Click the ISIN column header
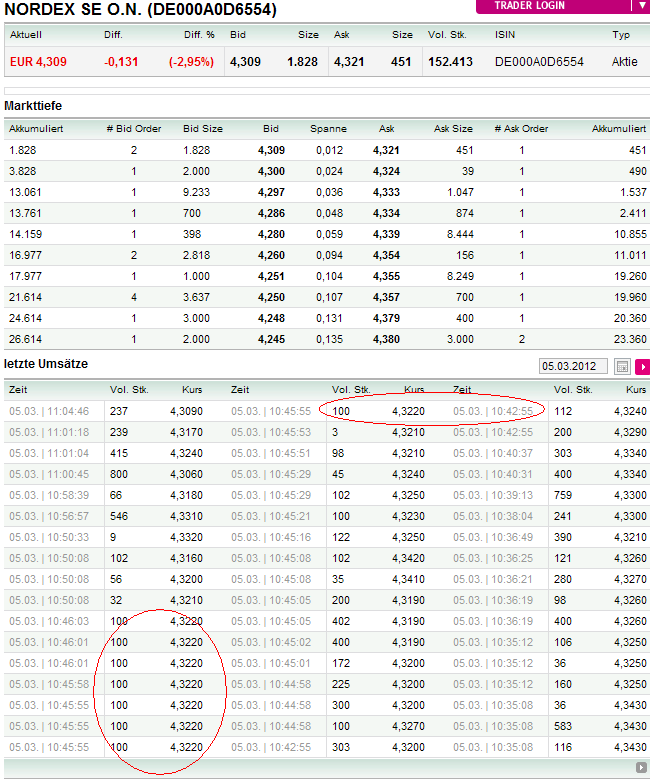Image resolution: width=650 pixels, height=782 pixels. coord(505,35)
